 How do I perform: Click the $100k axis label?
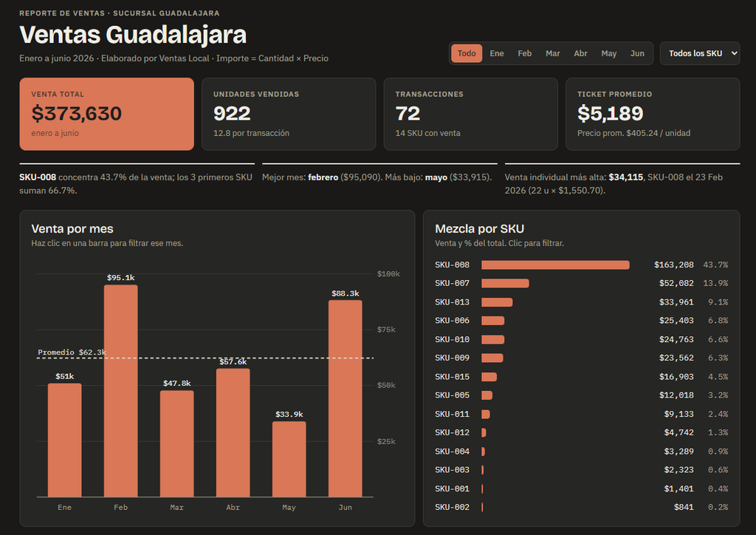click(x=388, y=274)
